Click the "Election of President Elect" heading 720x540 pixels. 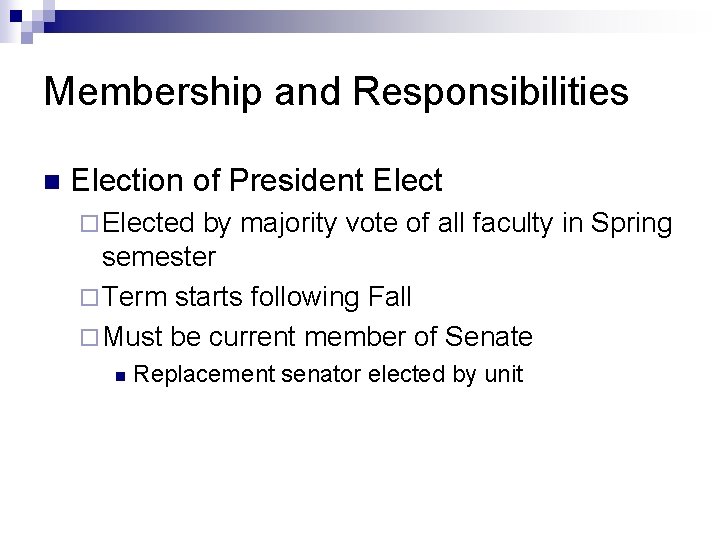[257, 181]
